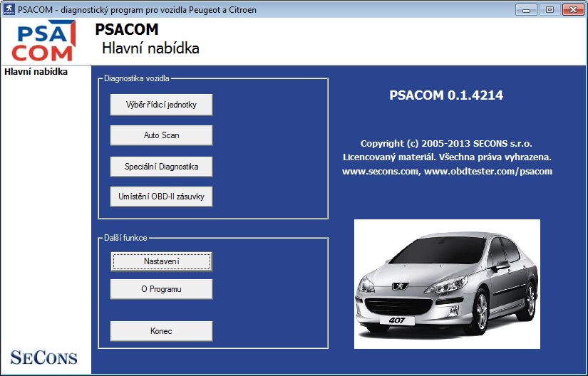
Task: Click the Diagnostika vozidla group label
Action: pyautogui.click(x=137, y=78)
